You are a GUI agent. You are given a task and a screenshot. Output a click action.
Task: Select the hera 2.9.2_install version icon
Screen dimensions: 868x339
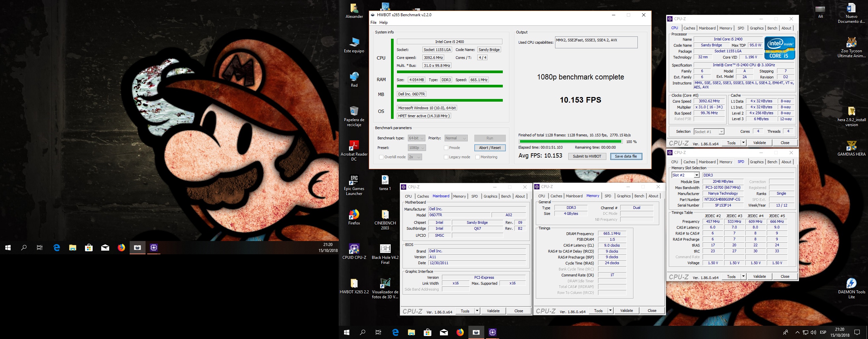pos(851,117)
